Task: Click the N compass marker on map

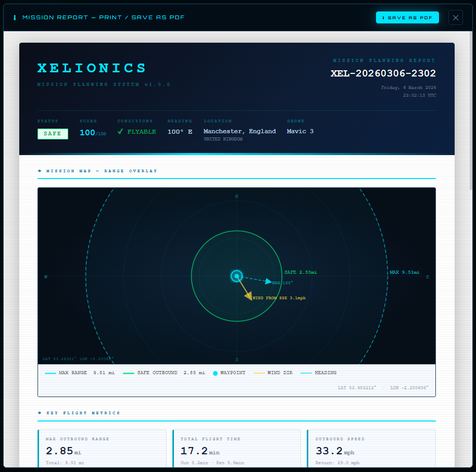Action: coord(237,196)
